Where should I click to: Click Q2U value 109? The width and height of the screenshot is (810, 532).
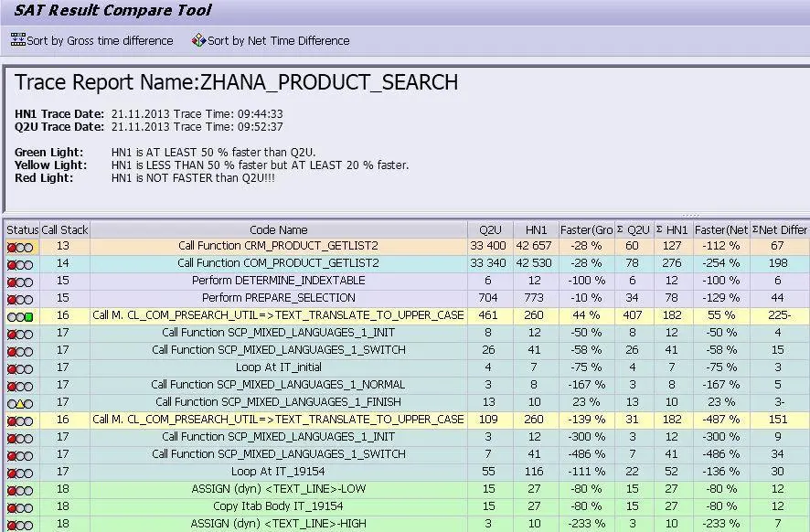pyautogui.click(x=488, y=420)
